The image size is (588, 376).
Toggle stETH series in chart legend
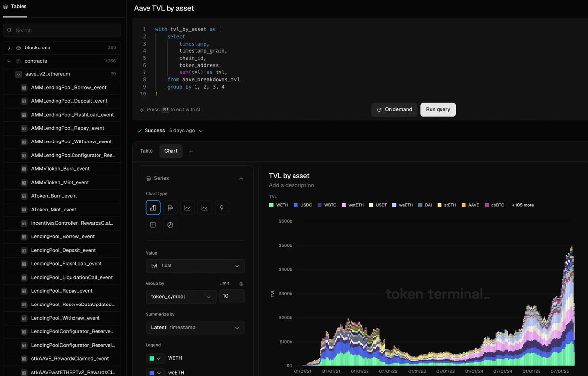coord(446,205)
